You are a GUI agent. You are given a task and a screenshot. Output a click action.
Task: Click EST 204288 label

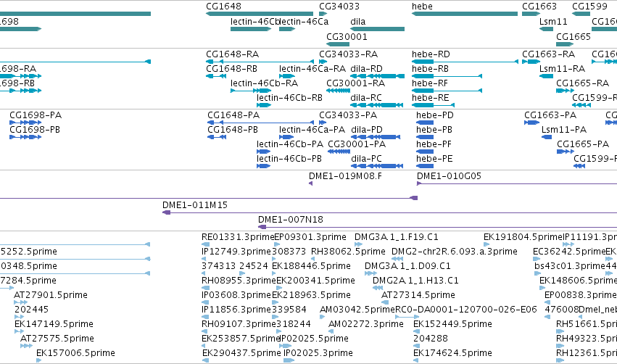[x=431, y=339]
